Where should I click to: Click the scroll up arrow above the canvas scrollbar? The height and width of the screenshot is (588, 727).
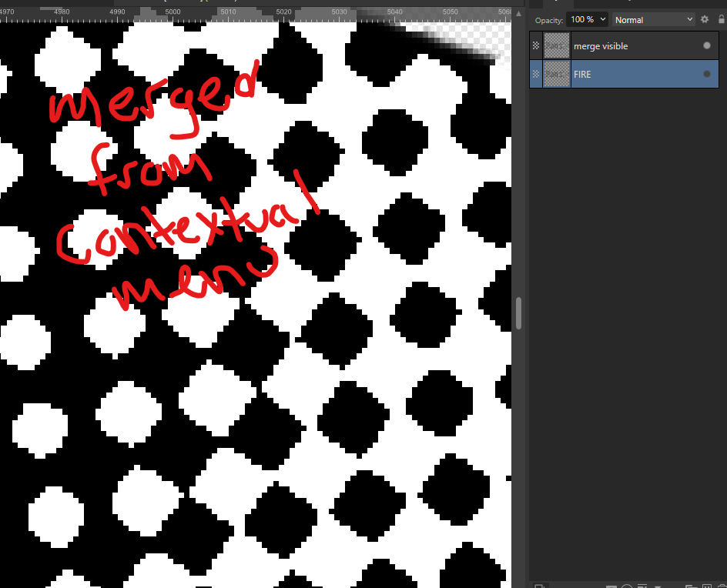tap(519, 14)
